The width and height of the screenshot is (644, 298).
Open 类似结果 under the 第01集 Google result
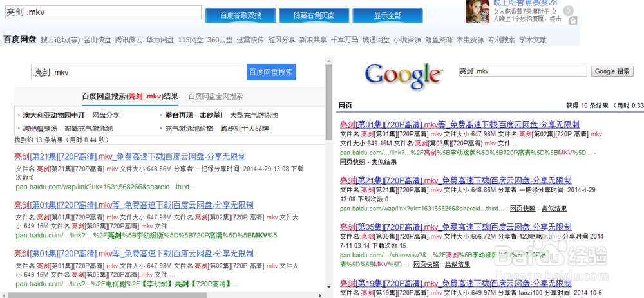coord(384,162)
